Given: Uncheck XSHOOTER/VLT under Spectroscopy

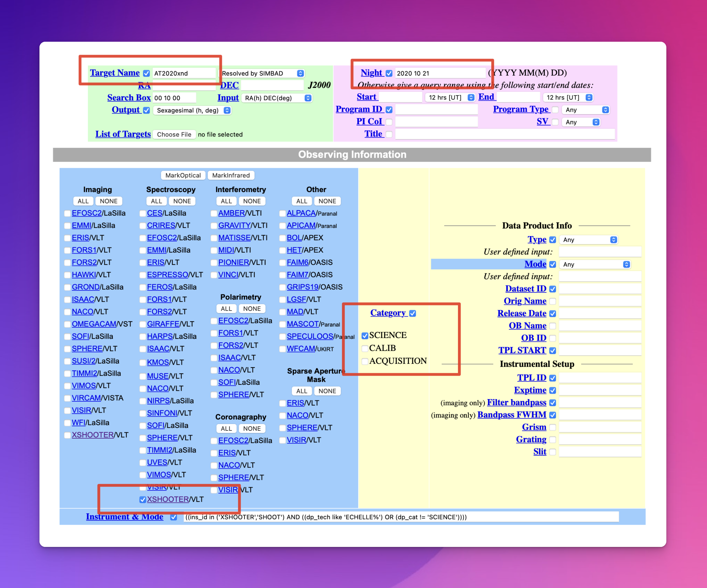Looking at the screenshot, I should click(143, 499).
